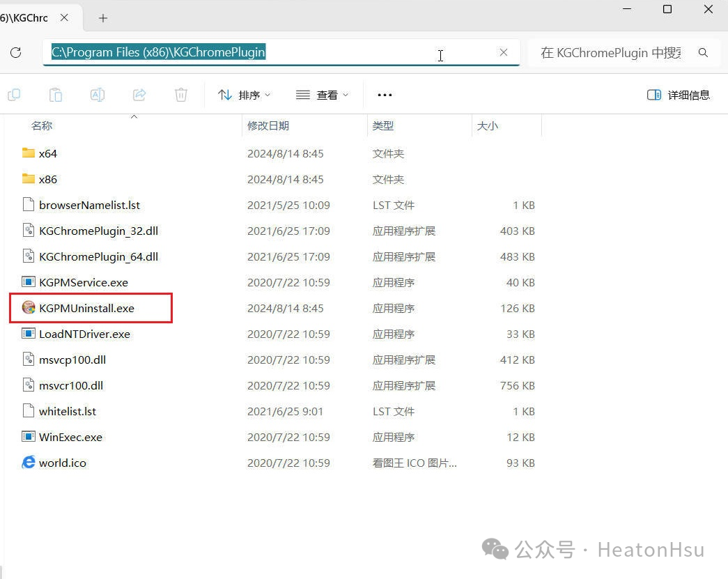Click the copy icon in the toolbar
The image size is (728, 579).
13,95
